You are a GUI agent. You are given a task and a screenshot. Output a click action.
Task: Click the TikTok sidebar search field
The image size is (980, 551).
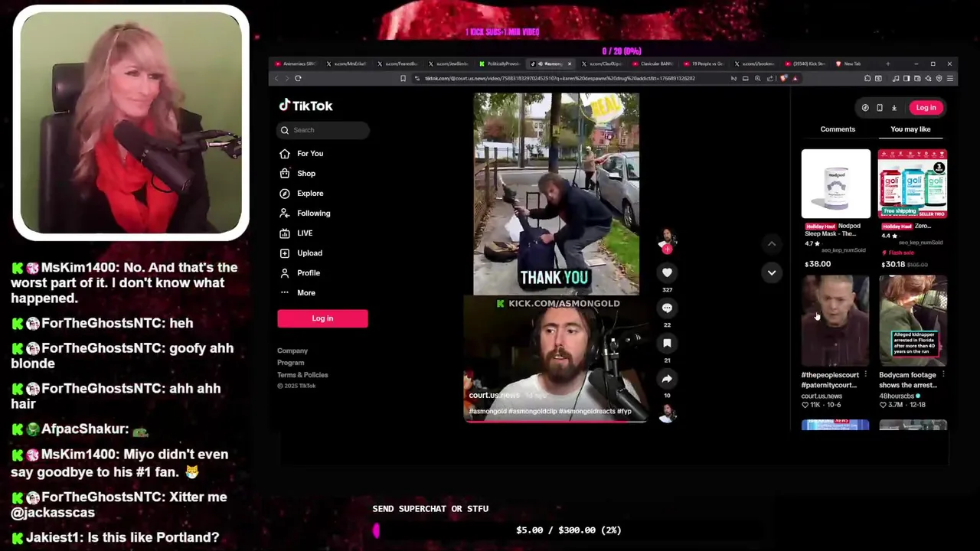tap(323, 130)
